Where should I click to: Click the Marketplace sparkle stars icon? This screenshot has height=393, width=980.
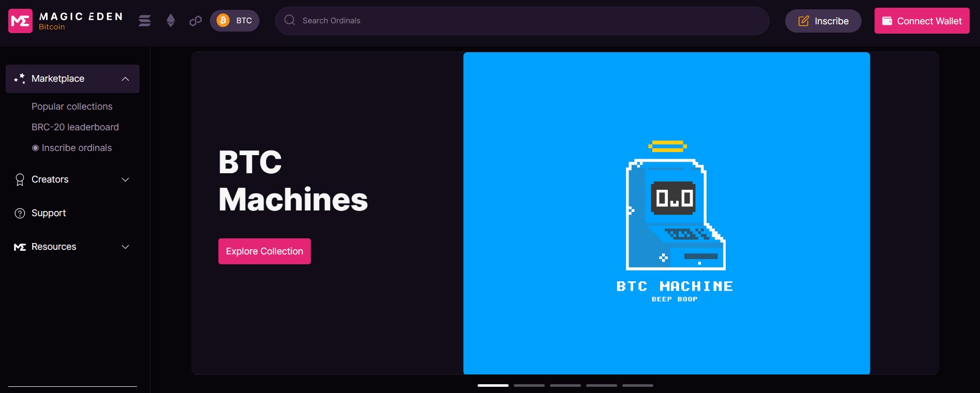20,79
